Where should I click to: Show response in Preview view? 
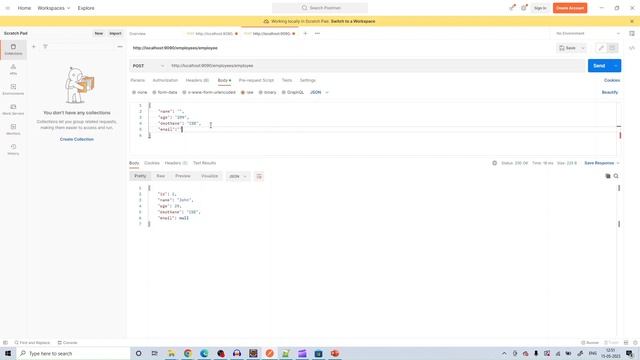[x=183, y=176]
